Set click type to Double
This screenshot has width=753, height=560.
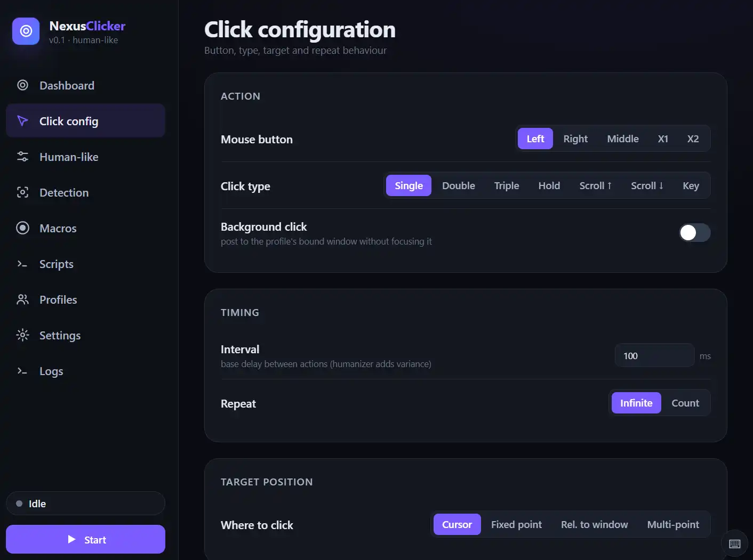click(459, 185)
